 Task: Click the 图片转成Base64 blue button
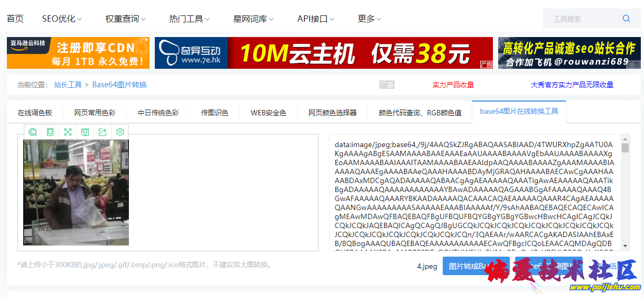[x=476, y=266]
